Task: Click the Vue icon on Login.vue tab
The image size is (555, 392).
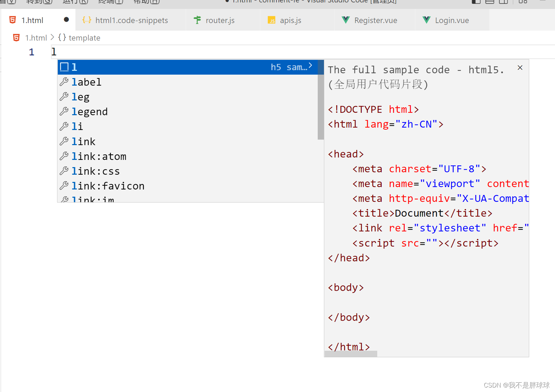Action: (x=426, y=20)
